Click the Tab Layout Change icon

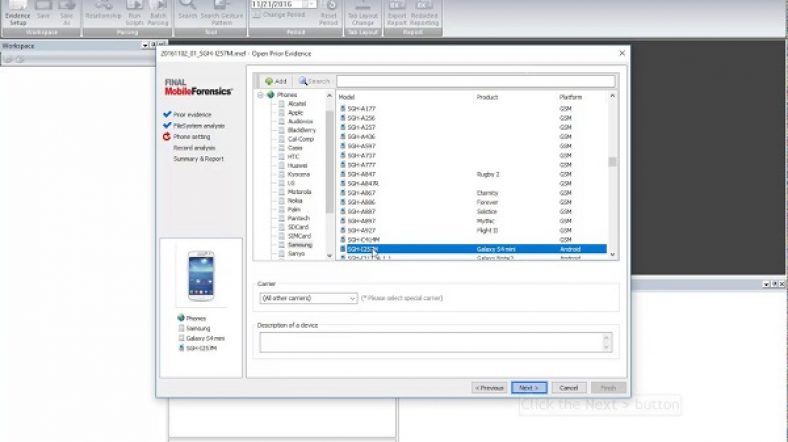363,13
